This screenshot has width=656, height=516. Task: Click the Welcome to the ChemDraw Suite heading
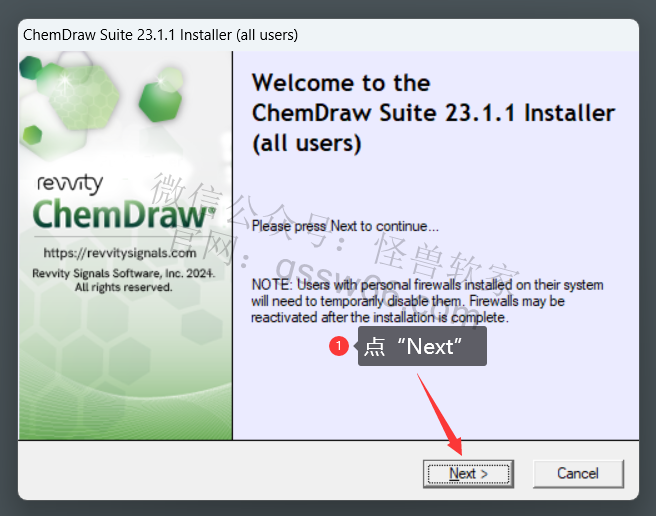(x=433, y=113)
